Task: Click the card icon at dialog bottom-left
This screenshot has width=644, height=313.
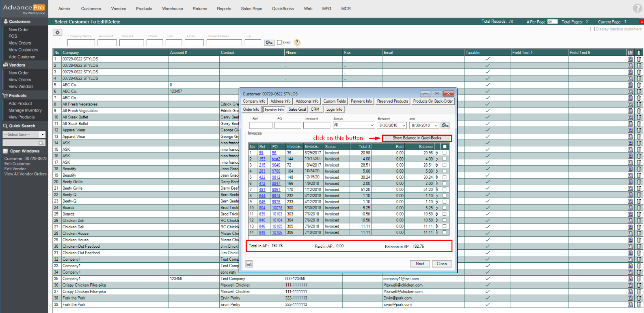Action: click(x=249, y=264)
